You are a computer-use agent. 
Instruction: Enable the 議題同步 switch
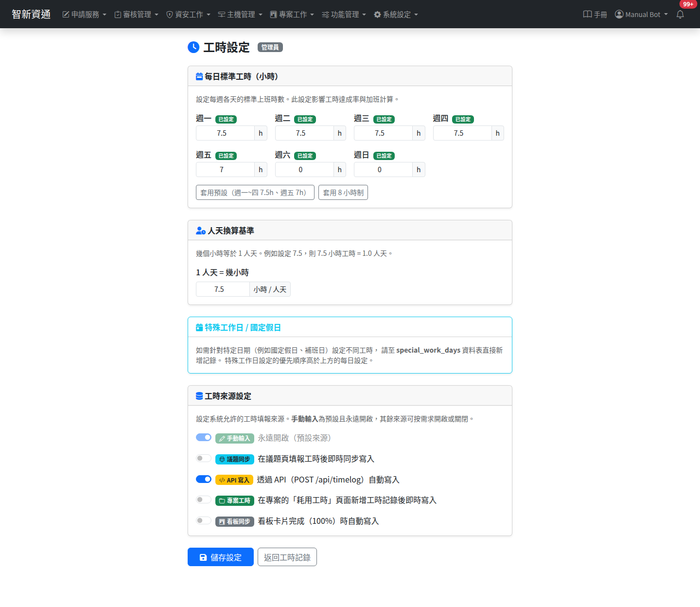(x=204, y=458)
